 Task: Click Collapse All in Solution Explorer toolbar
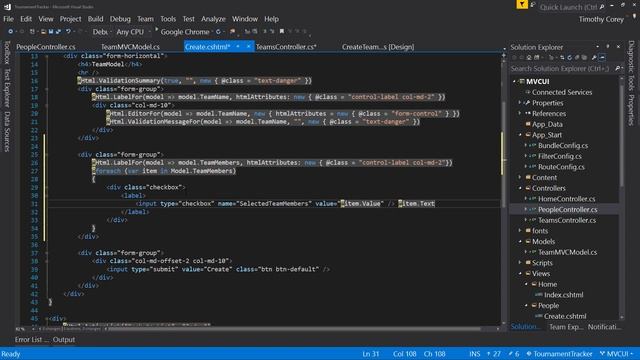click(x=577, y=58)
